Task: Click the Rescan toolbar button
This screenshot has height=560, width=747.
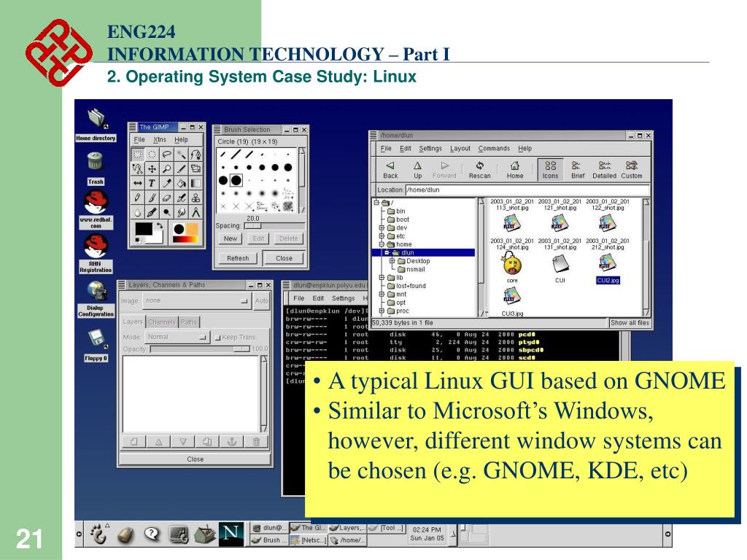Action: pyautogui.click(x=480, y=169)
